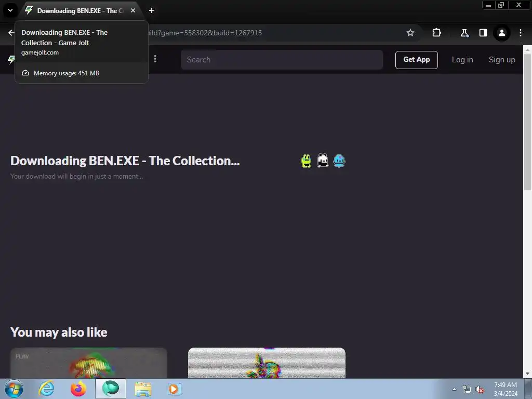Click the scrollbar down arrow

click(x=527, y=374)
